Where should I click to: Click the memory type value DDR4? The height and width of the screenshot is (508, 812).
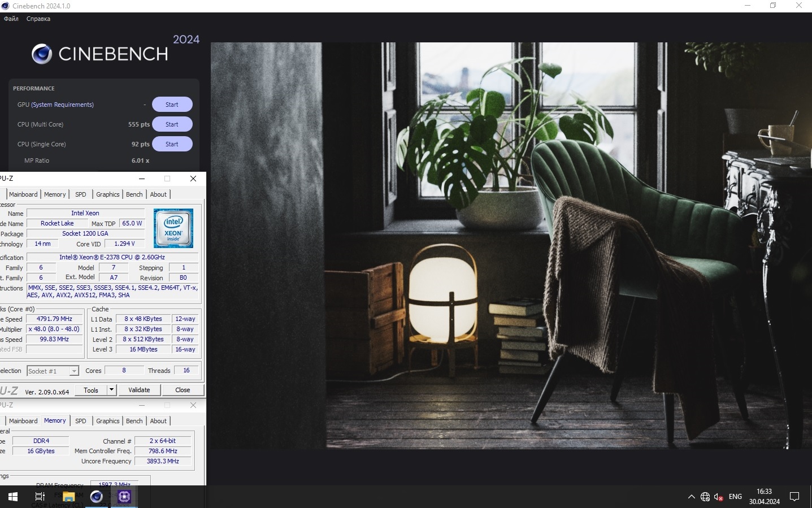41,441
